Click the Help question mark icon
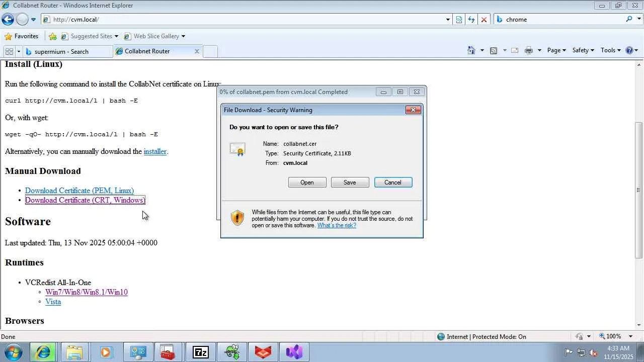This screenshot has height=362, width=644. coord(629,50)
